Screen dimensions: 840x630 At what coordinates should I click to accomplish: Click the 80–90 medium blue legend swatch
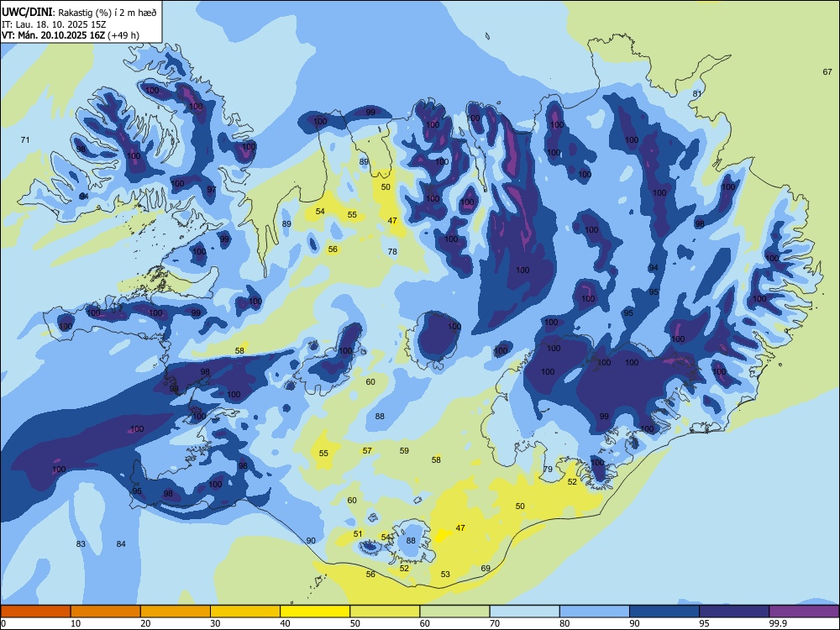[595, 612]
